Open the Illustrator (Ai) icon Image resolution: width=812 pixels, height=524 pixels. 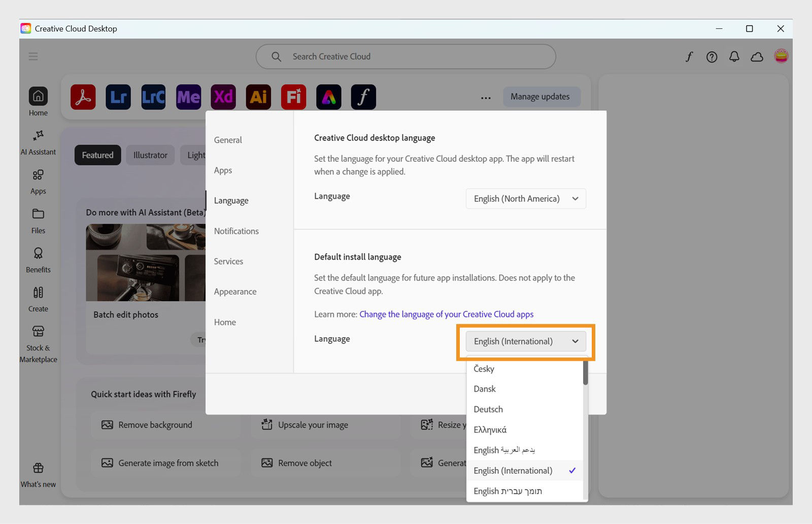coord(258,97)
